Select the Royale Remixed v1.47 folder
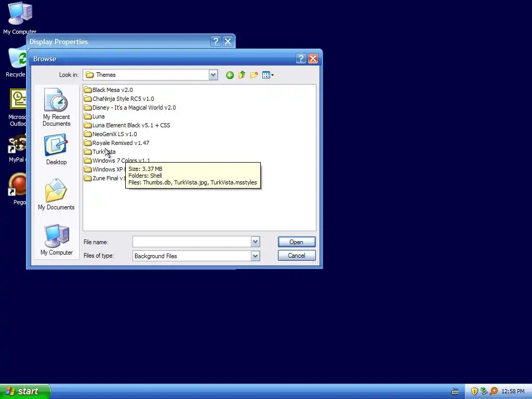Viewport: 532px width, 399px height. point(116,143)
